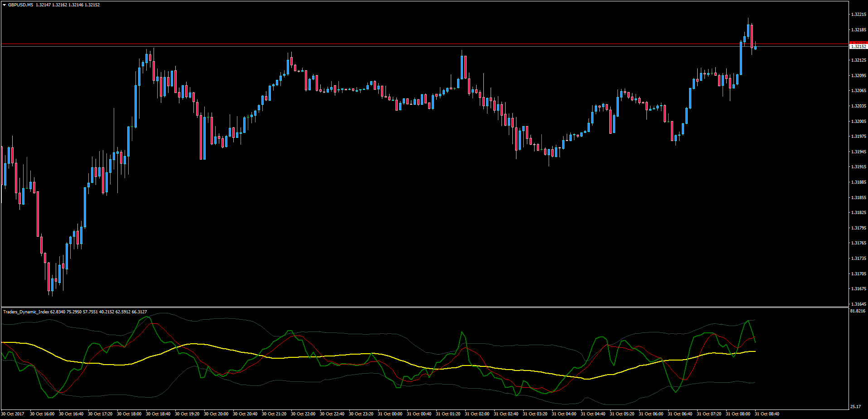
Task: Click time axis label 31 Oct 05:20
Action: (622, 414)
